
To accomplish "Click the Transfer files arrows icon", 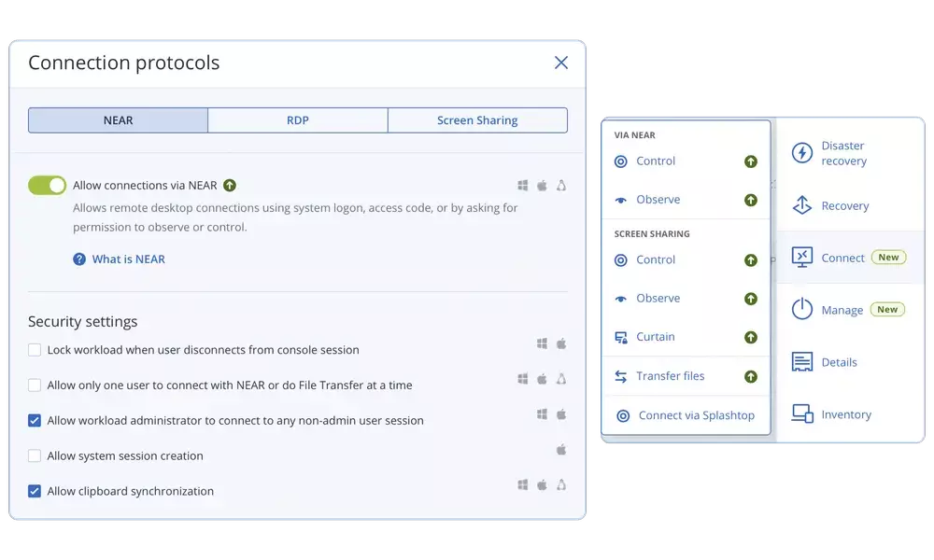I will (621, 376).
